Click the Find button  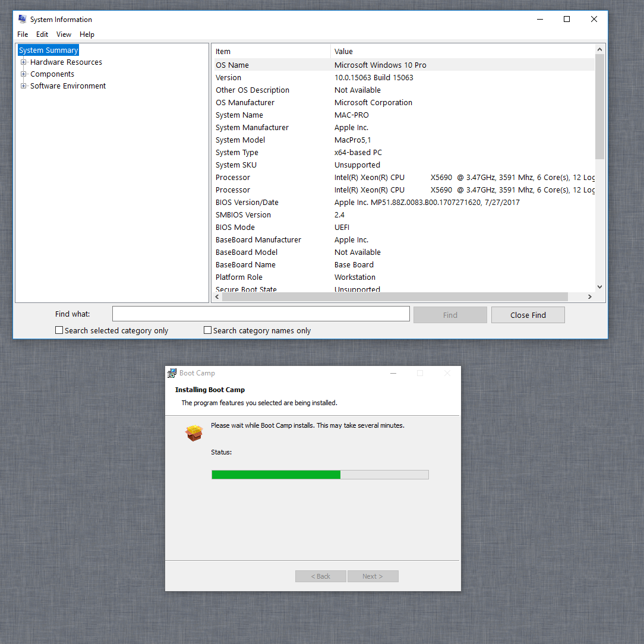tap(450, 315)
